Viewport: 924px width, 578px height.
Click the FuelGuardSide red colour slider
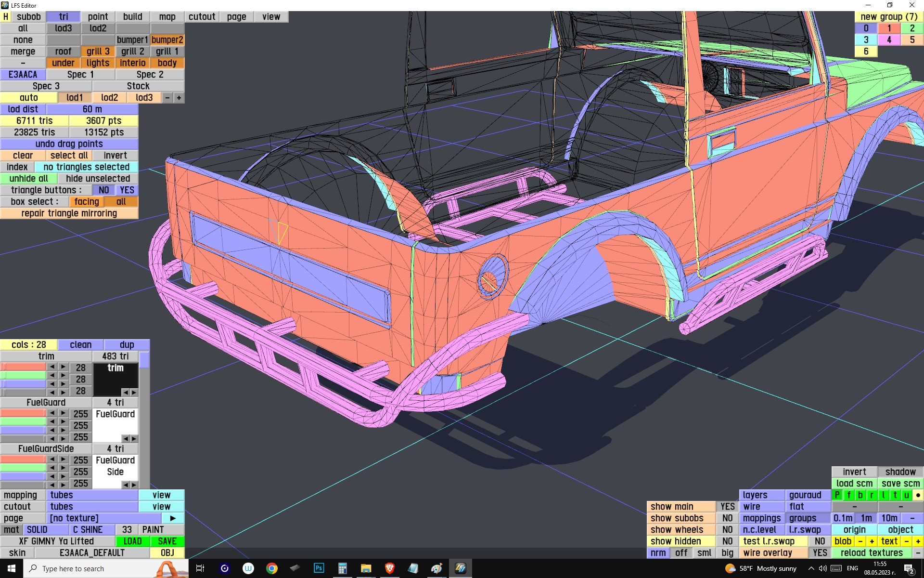click(23, 460)
